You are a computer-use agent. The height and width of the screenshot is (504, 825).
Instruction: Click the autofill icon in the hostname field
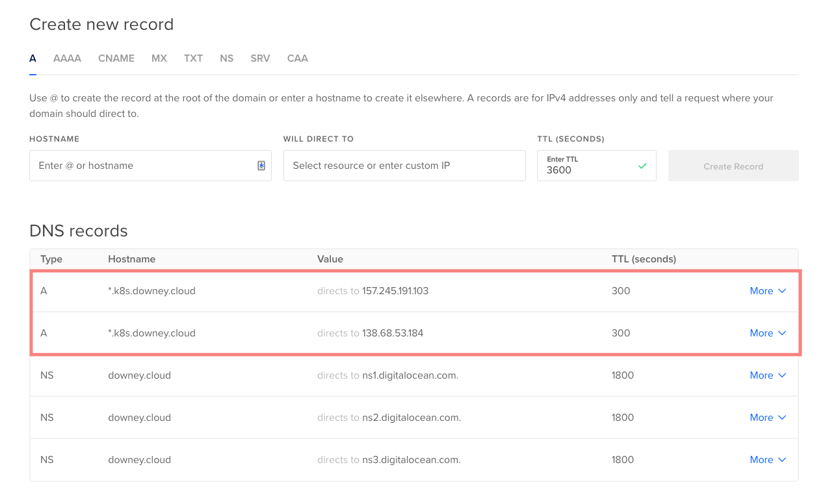pyautogui.click(x=261, y=166)
